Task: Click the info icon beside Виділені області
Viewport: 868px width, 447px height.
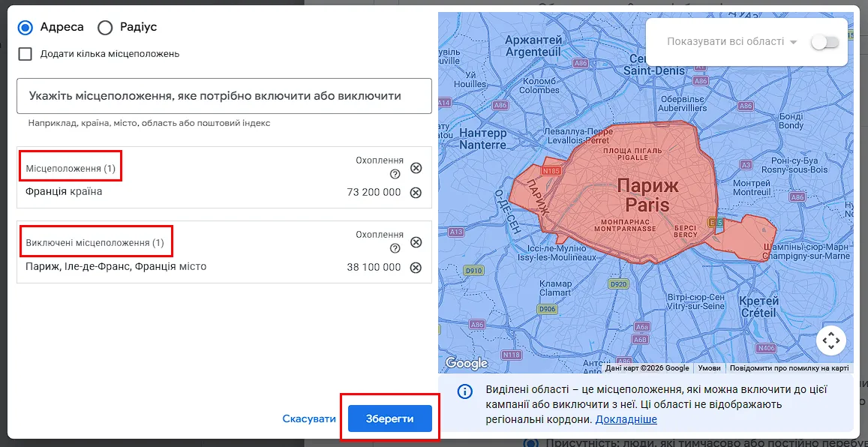Action: (x=464, y=391)
